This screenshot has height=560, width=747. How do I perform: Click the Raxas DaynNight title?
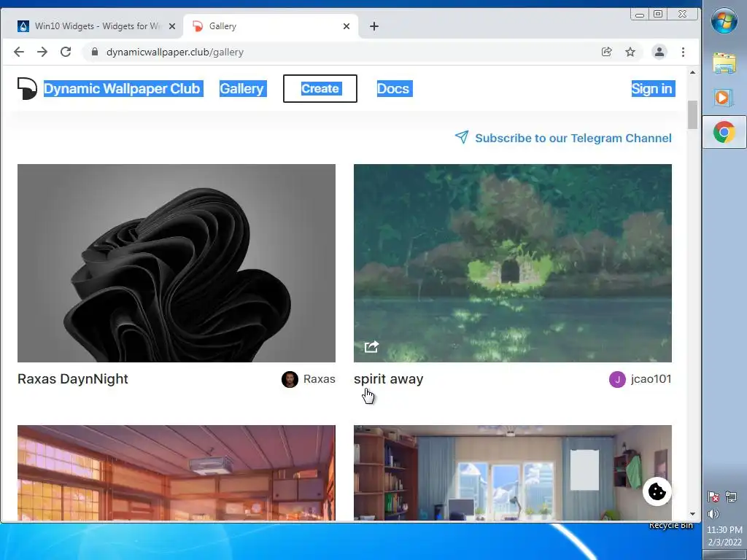click(73, 379)
